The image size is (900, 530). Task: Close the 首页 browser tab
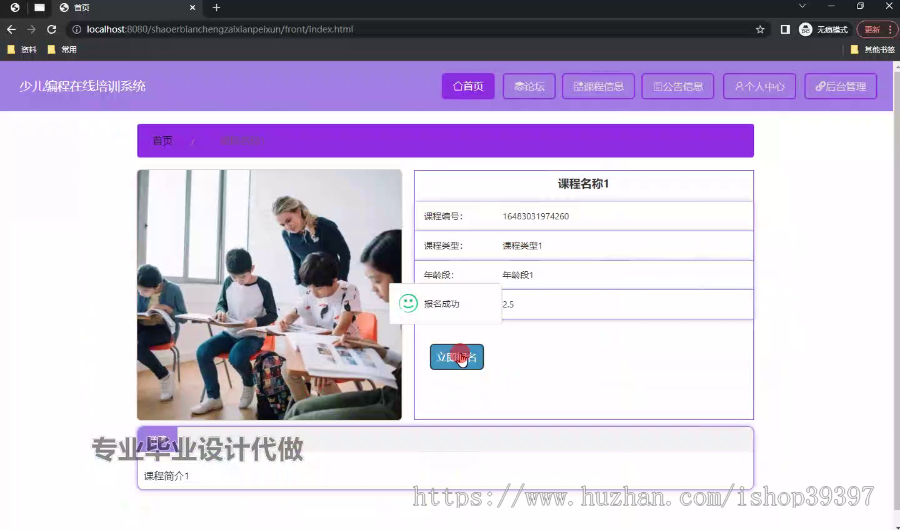192,7
